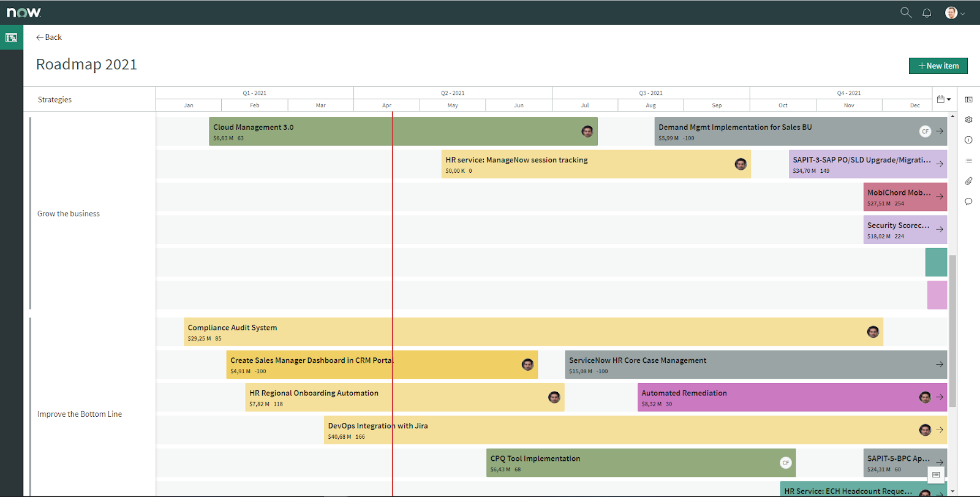
Task: Click the New item button
Action: 938,66
